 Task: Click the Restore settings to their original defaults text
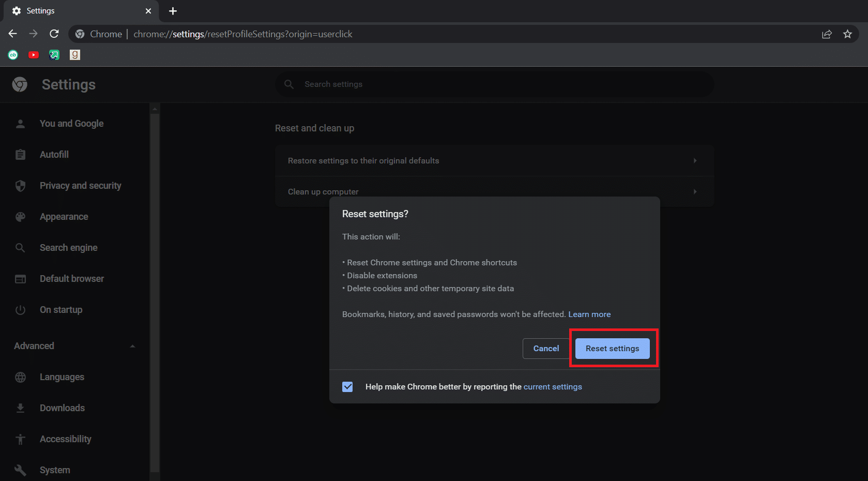pos(363,161)
